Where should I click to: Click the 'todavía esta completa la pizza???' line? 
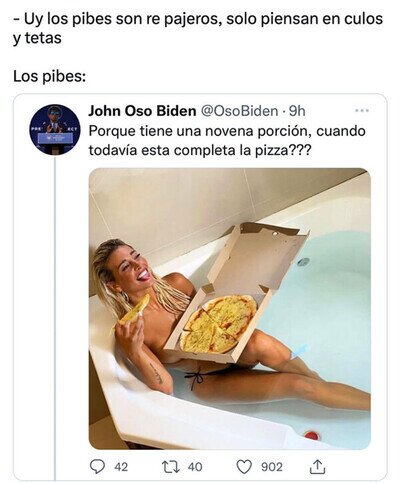(x=200, y=151)
